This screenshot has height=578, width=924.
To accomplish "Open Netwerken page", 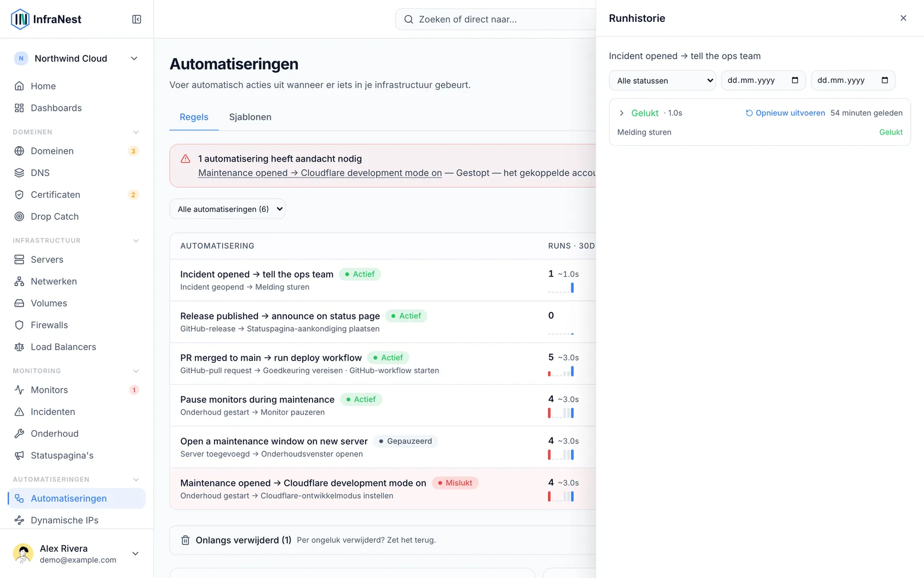I will click(x=77, y=281).
